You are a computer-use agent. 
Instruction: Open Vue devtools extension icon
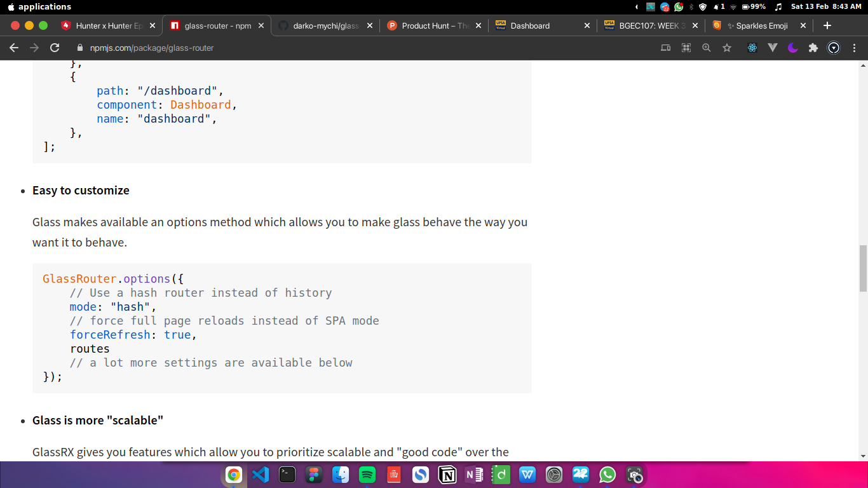tap(773, 48)
